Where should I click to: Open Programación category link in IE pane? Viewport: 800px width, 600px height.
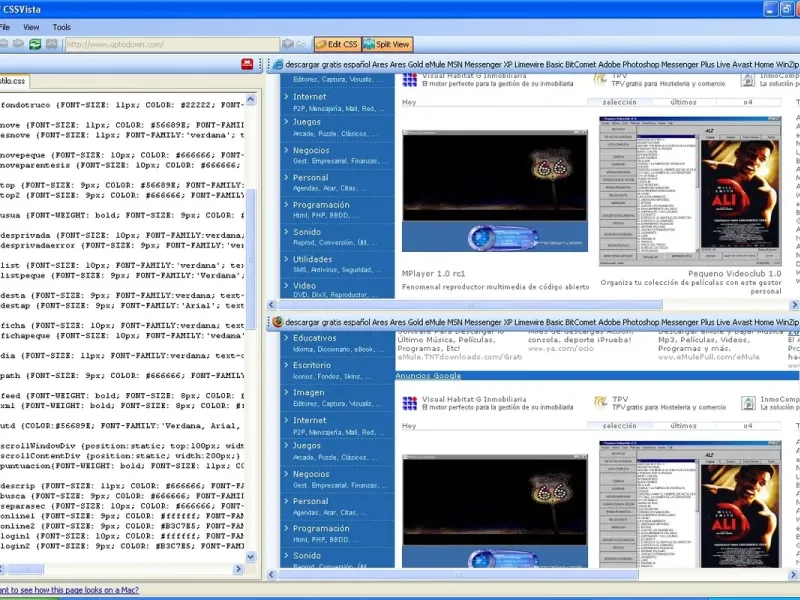click(321, 205)
